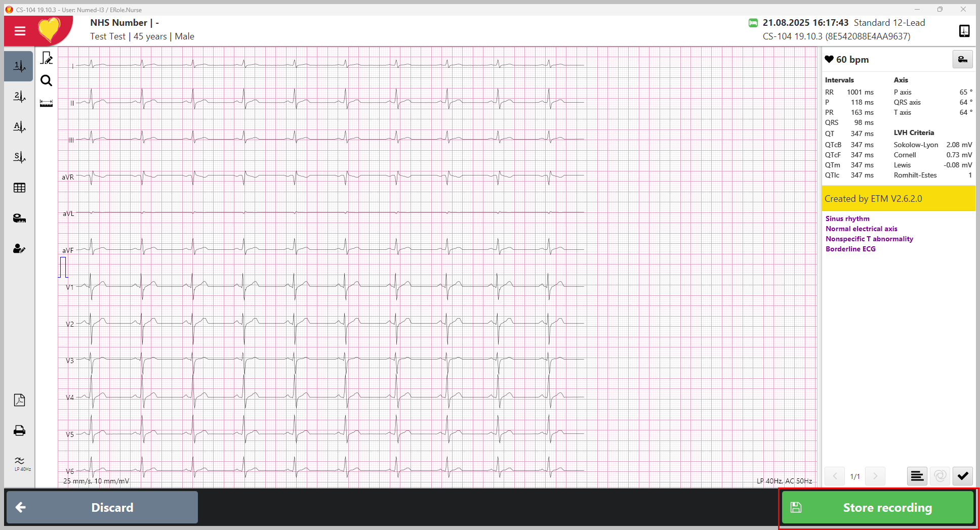980x530 pixels.
Task: Select the caliper ruler measurement tool
Action: click(x=47, y=104)
